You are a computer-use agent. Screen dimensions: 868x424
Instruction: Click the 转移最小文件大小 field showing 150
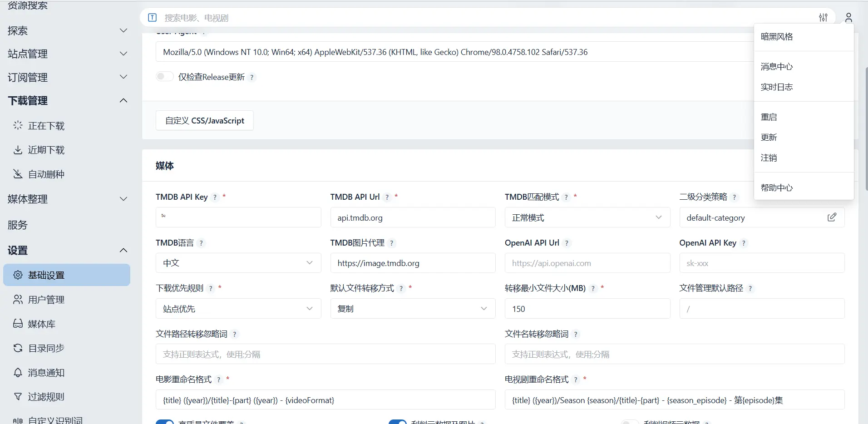(x=587, y=309)
